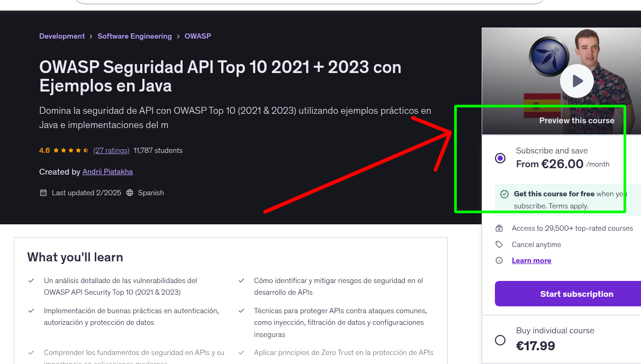The height and width of the screenshot is (364, 641).
Task: Click the checkmark beside Un análisis detallado
Action: (31, 280)
